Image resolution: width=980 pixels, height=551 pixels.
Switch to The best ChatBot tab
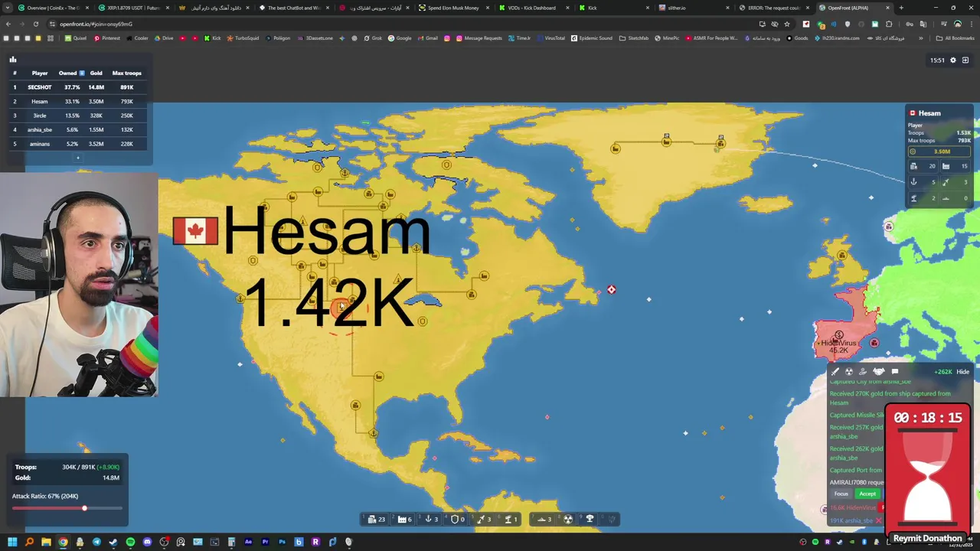click(x=295, y=8)
